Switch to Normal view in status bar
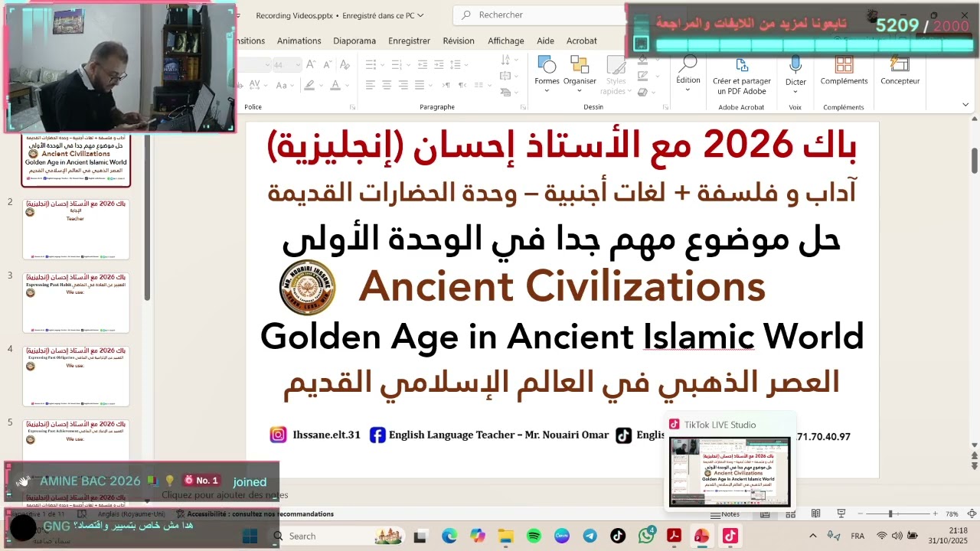 pos(765,514)
